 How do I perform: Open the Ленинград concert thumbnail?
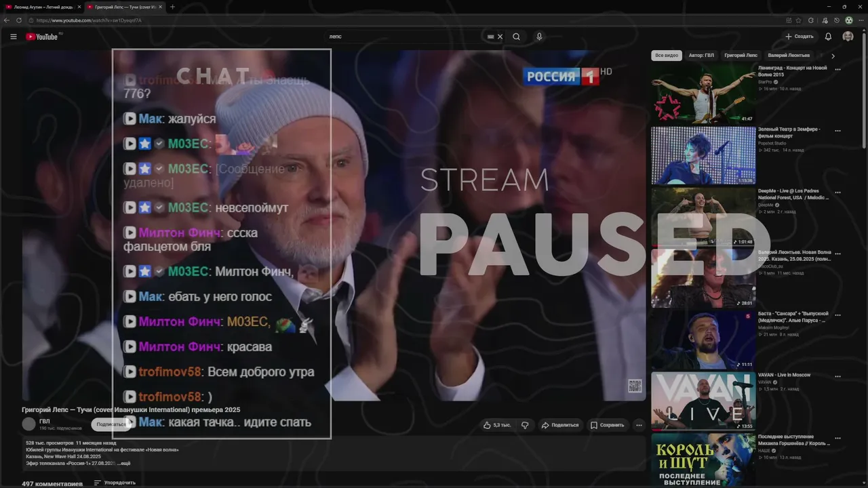click(703, 94)
